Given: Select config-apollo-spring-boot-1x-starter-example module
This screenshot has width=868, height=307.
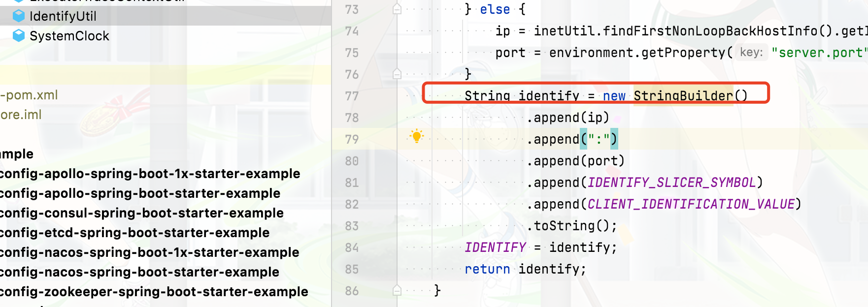Looking at the screenshot, I should click(x=150, y=174).
